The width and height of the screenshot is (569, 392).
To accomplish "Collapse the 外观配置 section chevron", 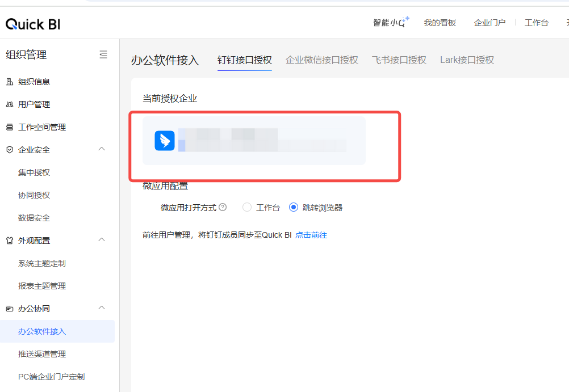I will [x=102, y=239].
